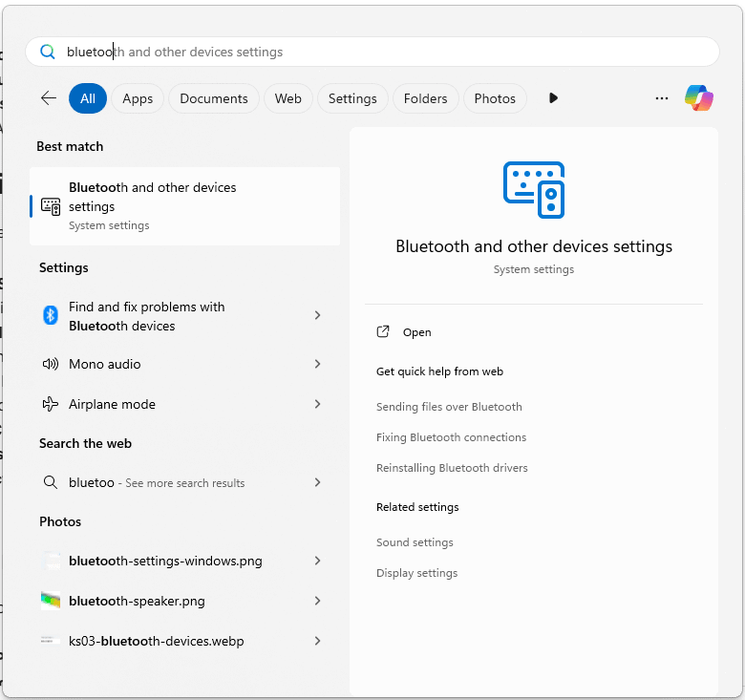
Task: Expand the Find and fix Bluetooth problems chevron
Action: (x=317, y=315)
